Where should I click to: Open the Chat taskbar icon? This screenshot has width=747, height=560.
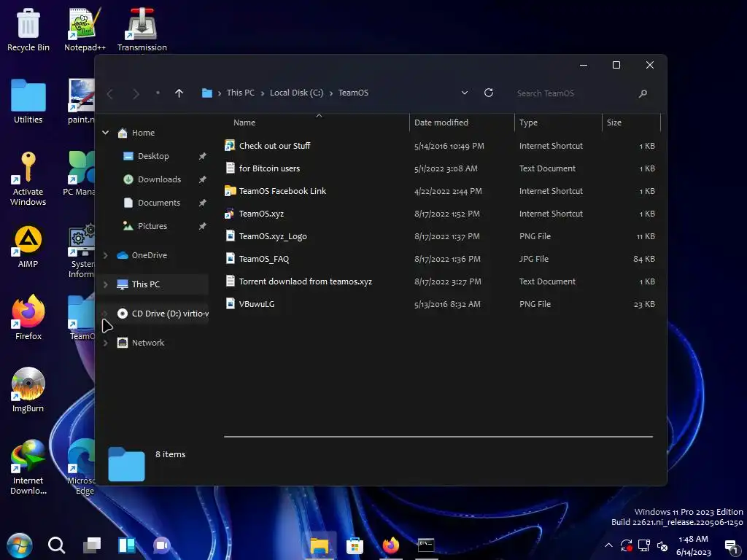click(162, 545)
